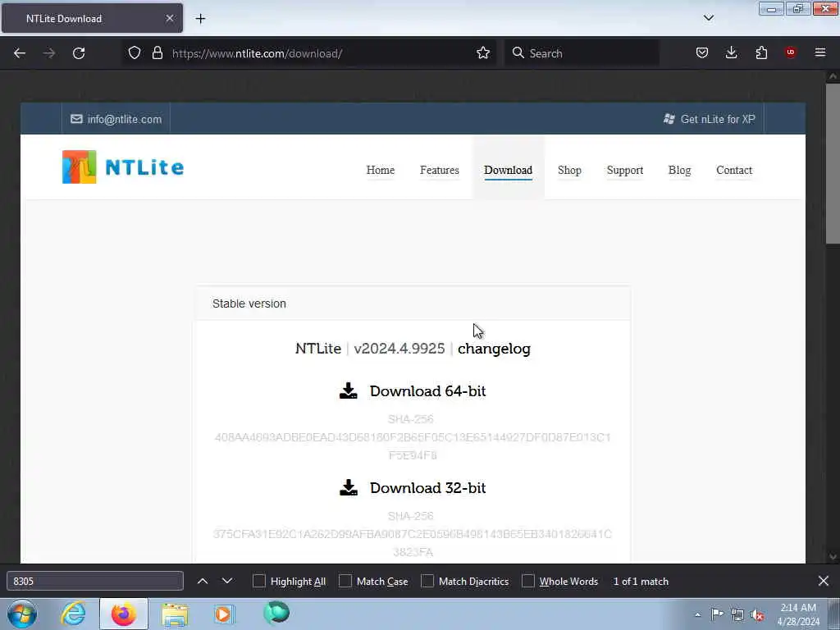Follow the Get nLite for XP link
This screenshot has width=840, height=630.
[718, 119]
